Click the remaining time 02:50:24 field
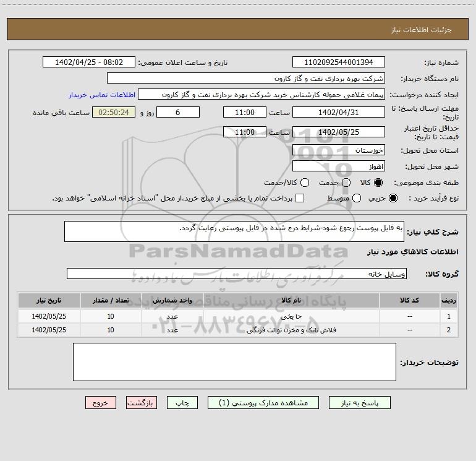The height and width of the screenshot is (461, 476). 114,112
